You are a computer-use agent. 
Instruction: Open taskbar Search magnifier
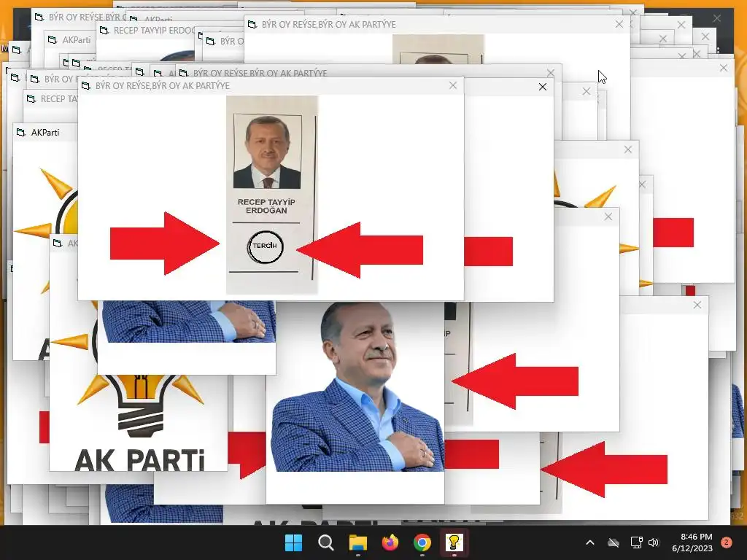[x=326, y=542]
